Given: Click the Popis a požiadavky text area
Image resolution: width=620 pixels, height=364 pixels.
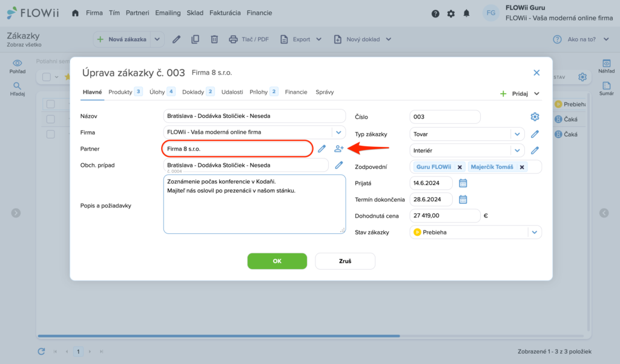Looking at the screenshot, I should point(254,204).
